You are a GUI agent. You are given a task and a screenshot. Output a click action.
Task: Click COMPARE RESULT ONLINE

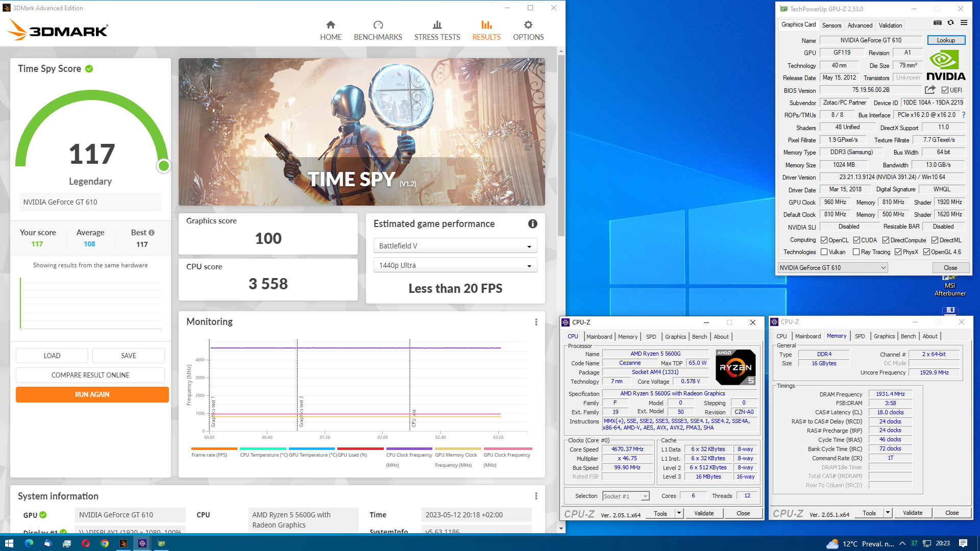90,375
